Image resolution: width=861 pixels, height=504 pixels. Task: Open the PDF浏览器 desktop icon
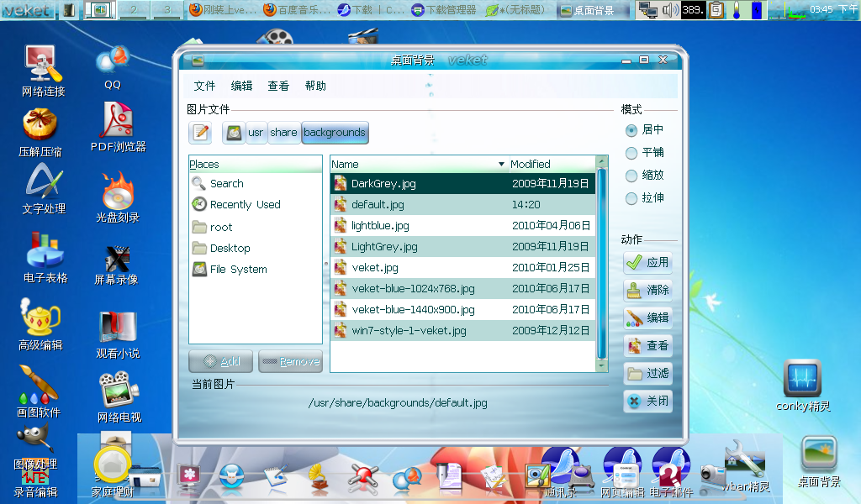(x=118, y=128)
